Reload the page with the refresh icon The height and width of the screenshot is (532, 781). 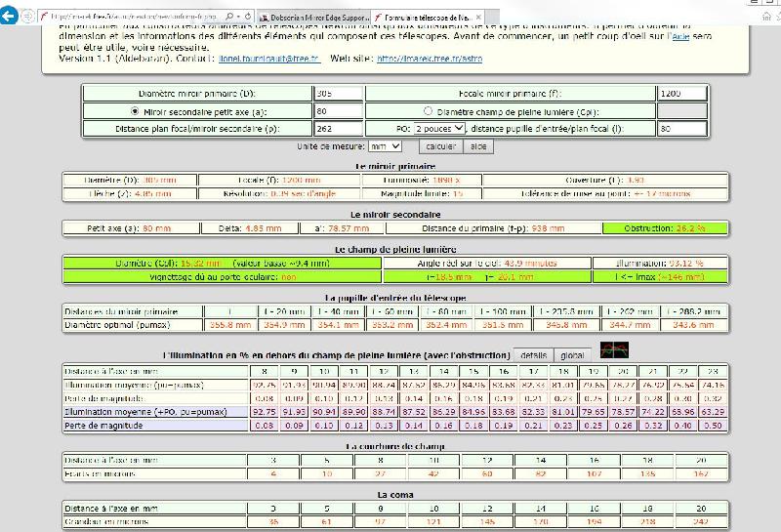(248, 17)
